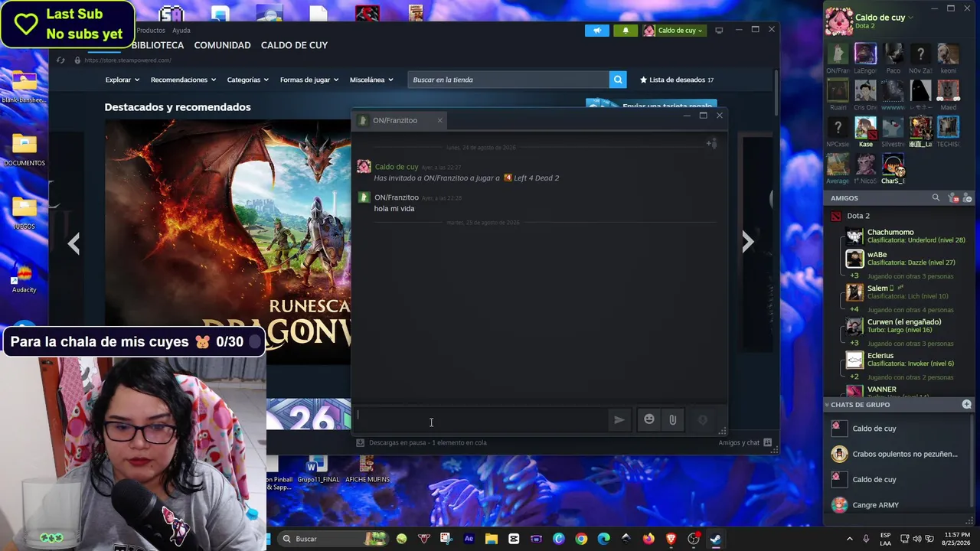Screen dimensions: 980x551
Task: Open the Productos menu in Steam
Action: pos(151,31)
